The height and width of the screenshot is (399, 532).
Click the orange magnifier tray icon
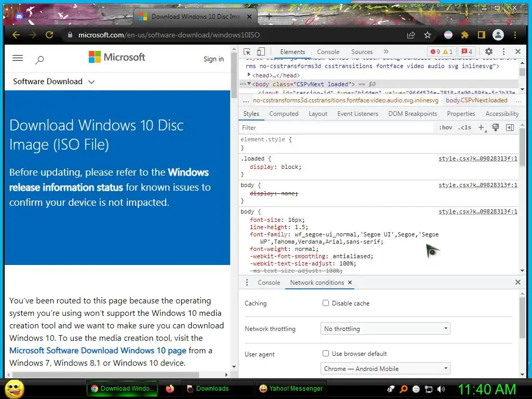coord(404,389)
